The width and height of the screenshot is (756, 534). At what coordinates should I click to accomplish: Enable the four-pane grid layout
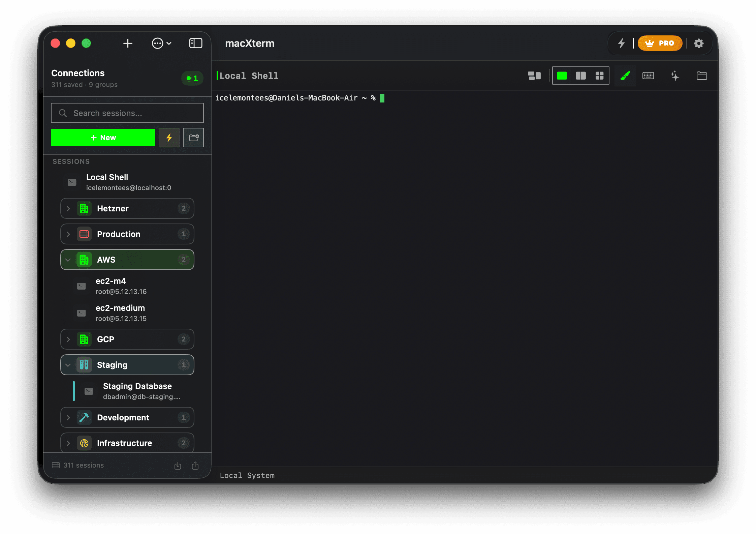[x=600, y=76]
